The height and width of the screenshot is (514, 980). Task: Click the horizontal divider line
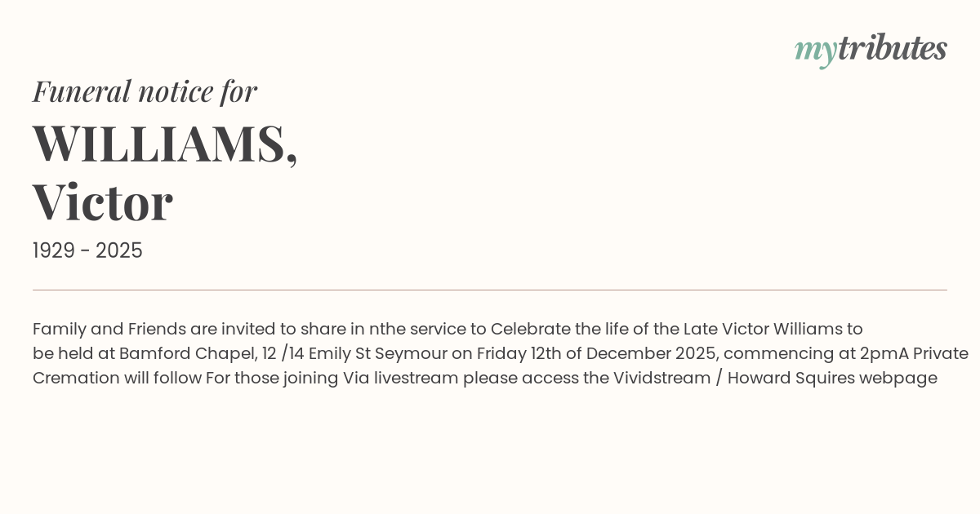[490, 290]
